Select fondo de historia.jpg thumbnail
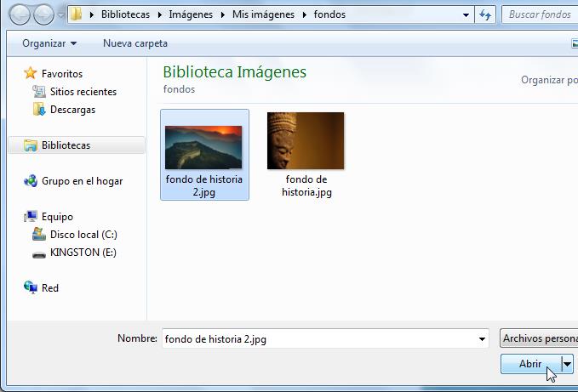 click(306, 140)
